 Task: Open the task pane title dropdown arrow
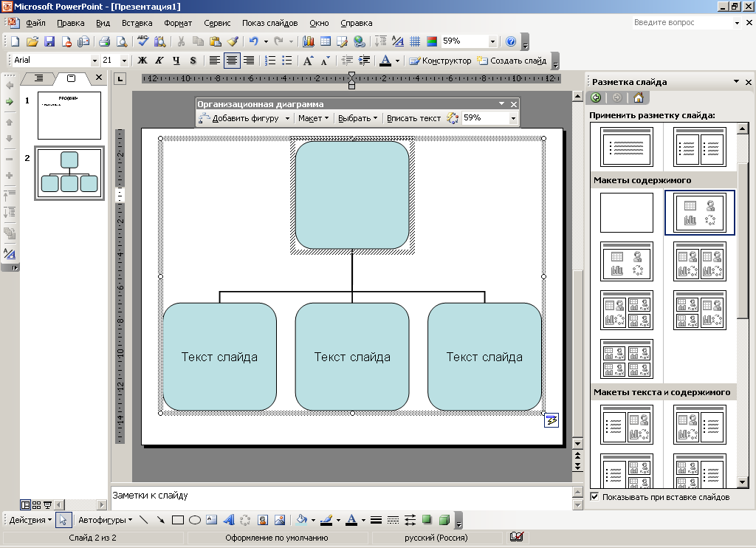736,81
